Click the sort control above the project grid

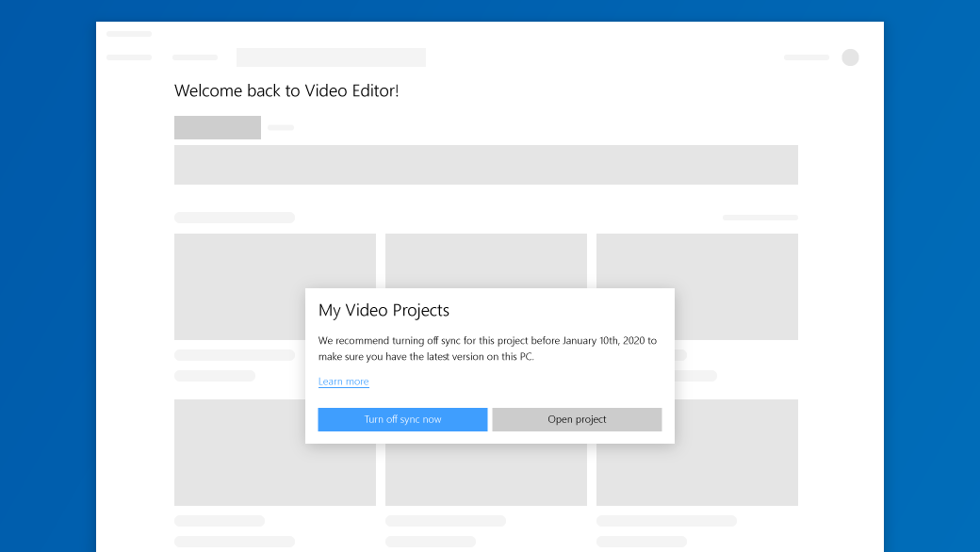759,217
